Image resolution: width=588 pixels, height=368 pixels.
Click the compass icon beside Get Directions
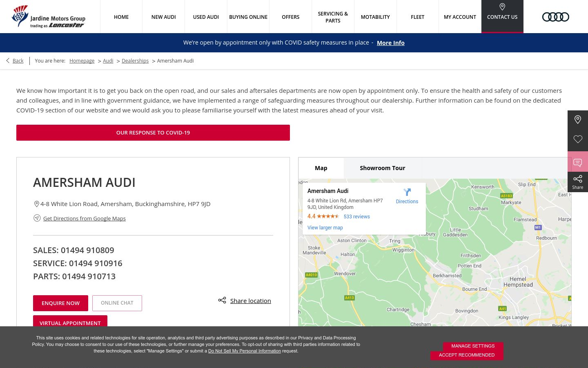[x=37, y=218]
